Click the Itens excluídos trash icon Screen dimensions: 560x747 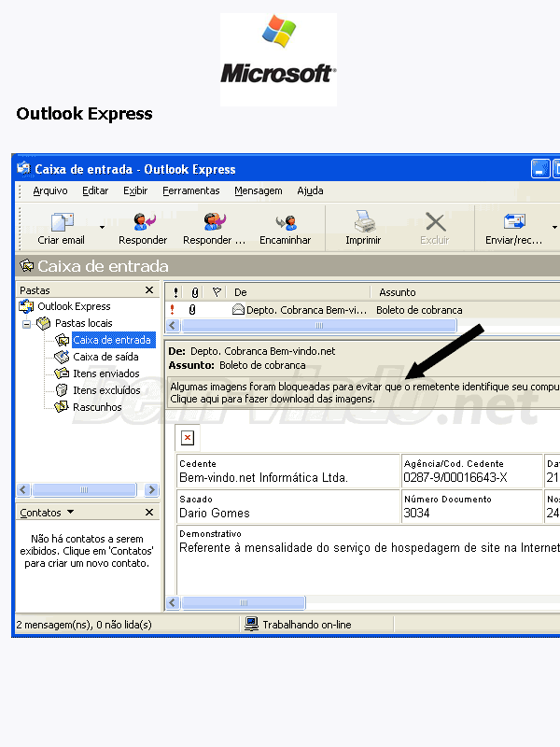(x=62, y=390)
